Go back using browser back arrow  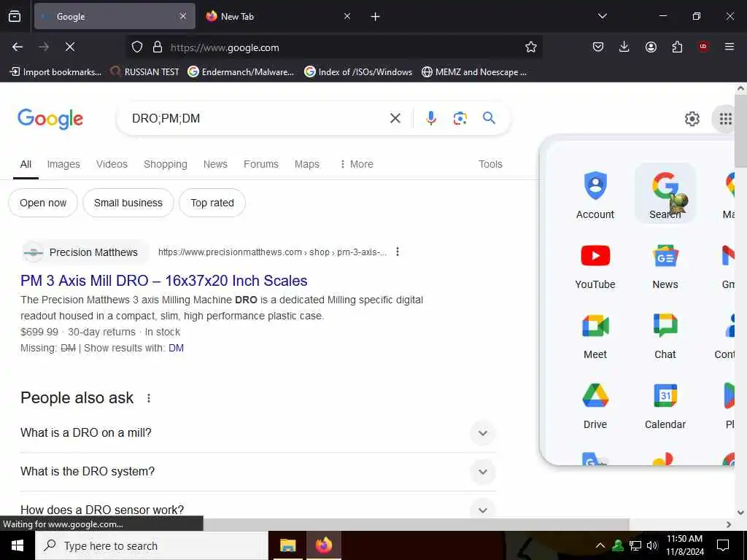(18, 47)
